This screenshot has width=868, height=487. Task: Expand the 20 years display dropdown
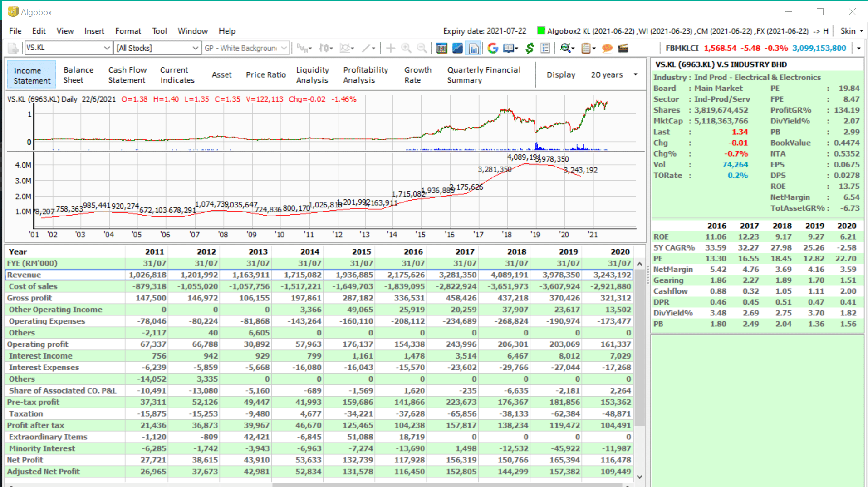point(635,74)
